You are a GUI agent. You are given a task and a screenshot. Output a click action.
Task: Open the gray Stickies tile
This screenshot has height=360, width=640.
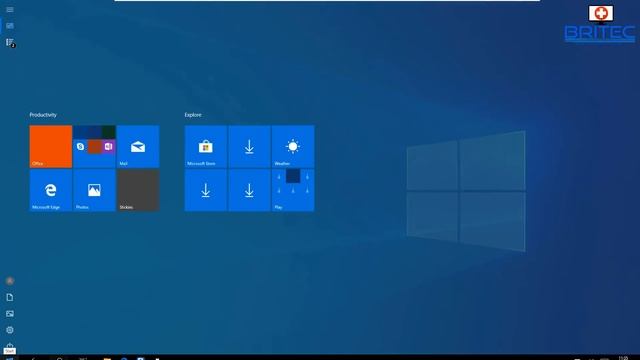[138, 190]
